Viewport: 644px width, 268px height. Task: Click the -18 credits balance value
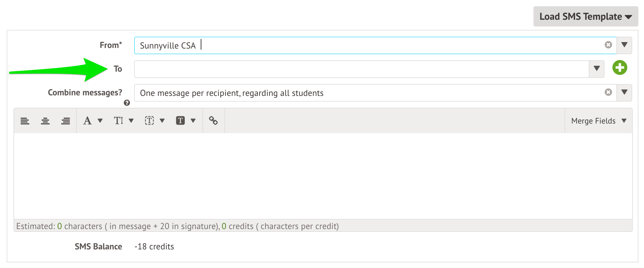(x=154, y=247)
